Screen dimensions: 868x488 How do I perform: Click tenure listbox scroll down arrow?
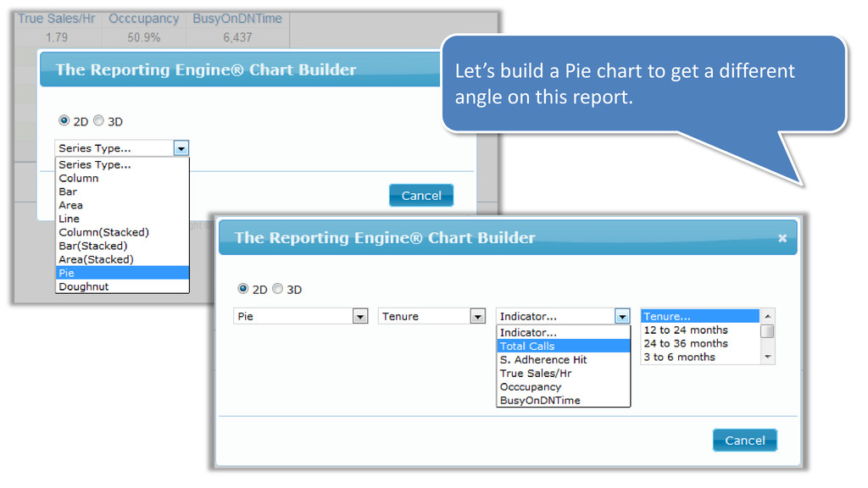(x=768, y=357)
